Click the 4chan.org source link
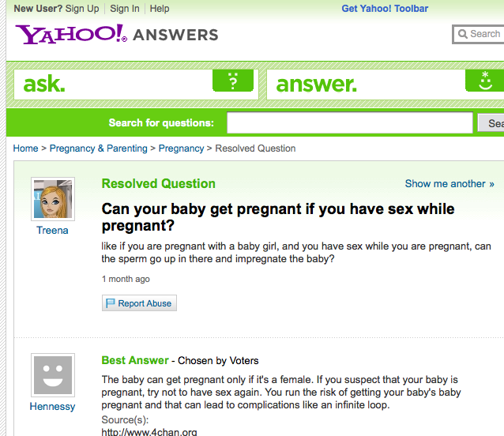This screenshot has height=436, width=504. tap(149, 431)
